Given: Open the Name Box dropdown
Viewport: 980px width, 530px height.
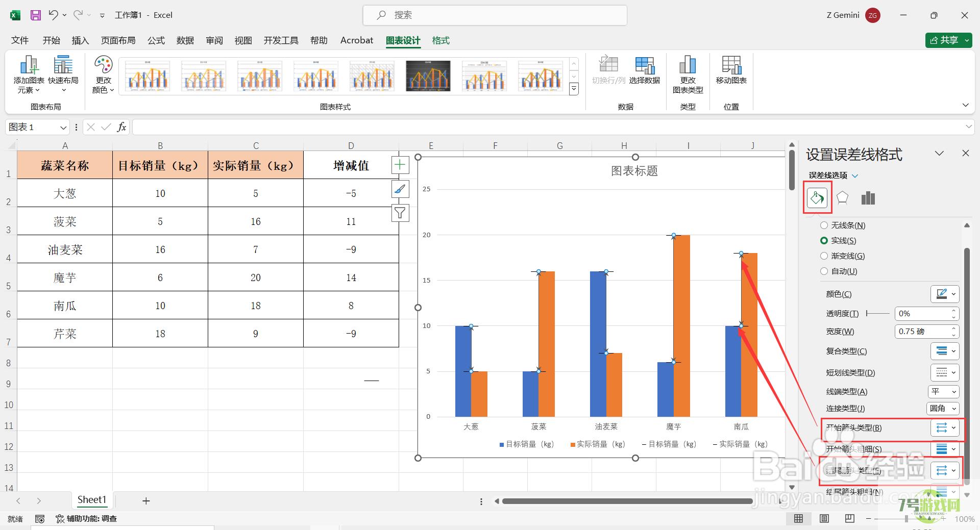Looking at the screenshot, I should point(63,128).
